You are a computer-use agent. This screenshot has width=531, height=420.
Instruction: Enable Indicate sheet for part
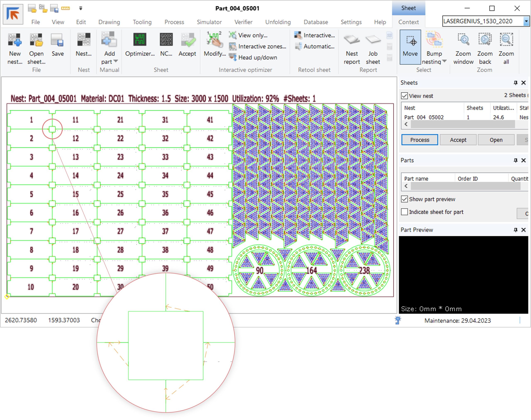click(x=404, y=212)
